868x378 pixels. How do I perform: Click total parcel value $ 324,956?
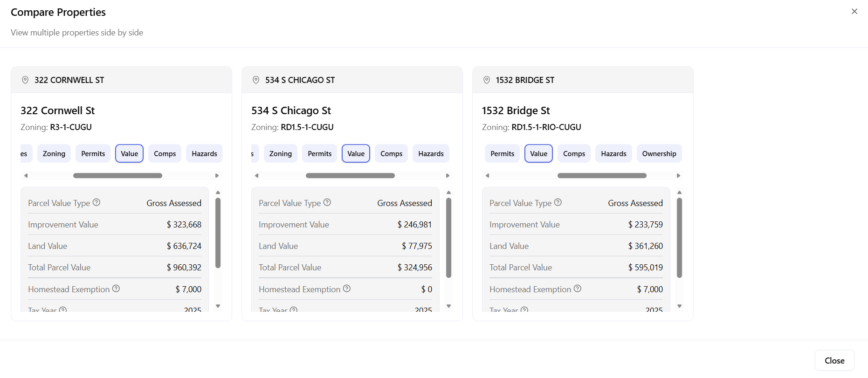pyautogui.click(x=415, y=268)
